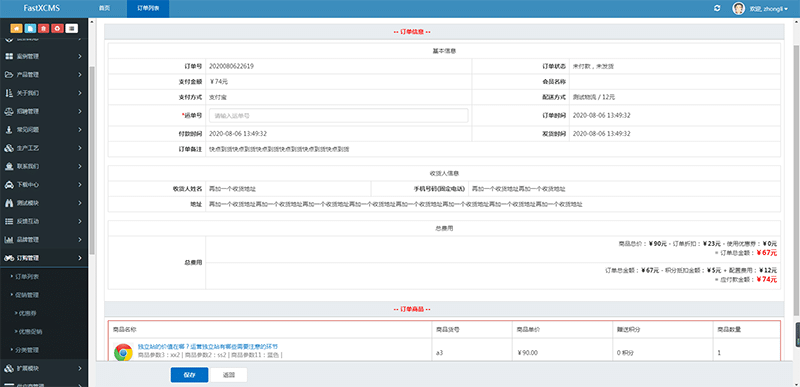Image resolution: width=800 pixels, height=387 pixels.
Task: Click the sidebar vertical scrollbar
Action: coord(92,161)
